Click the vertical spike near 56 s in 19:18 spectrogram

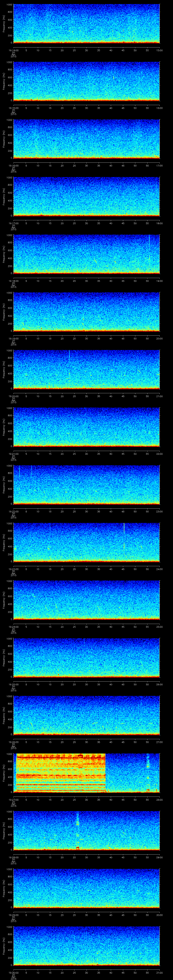tap(149, 247)
